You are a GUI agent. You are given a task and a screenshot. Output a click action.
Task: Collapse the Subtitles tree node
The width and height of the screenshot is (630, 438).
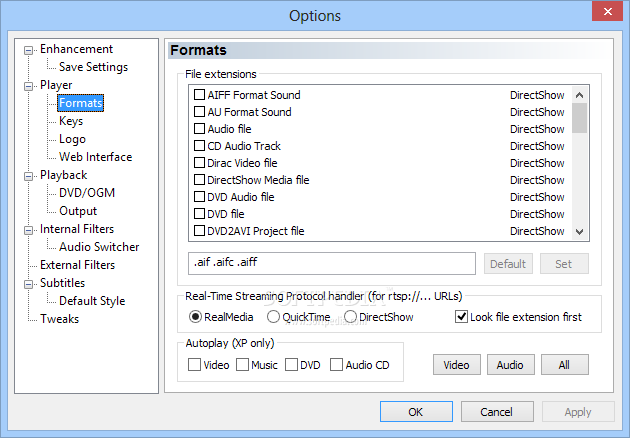coord(28,284)
